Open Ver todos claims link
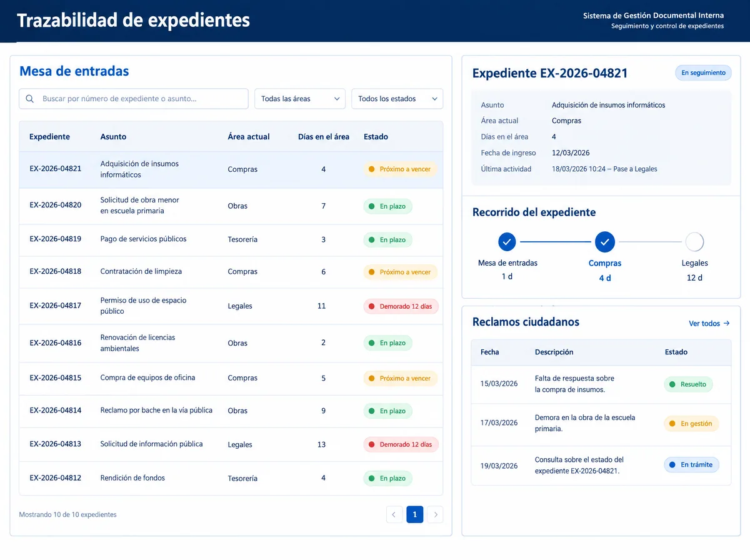The image size is (750, 560). 709,324
